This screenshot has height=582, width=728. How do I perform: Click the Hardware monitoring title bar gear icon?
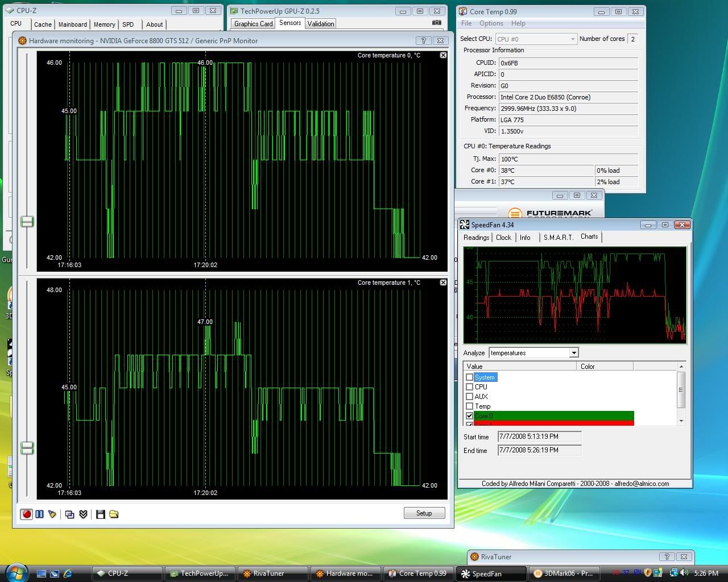(x=22, y=40)
